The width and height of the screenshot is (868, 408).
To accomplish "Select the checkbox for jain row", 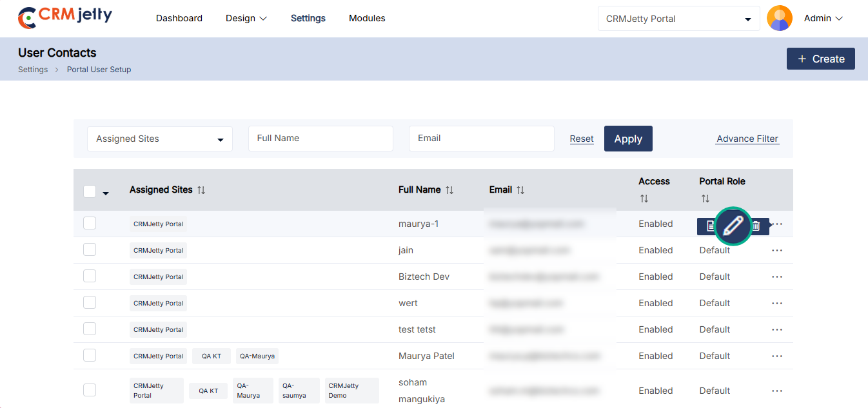I will pyautogui.click(x=90, y=250).
